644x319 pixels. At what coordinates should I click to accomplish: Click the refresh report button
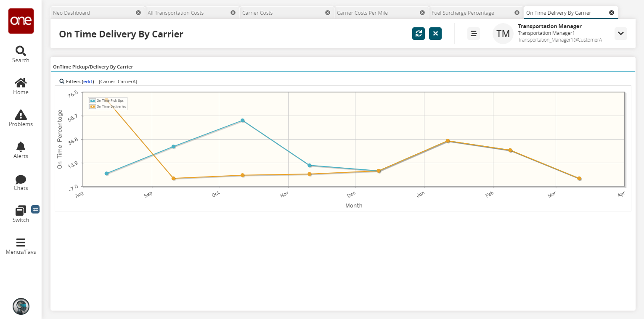419,34
